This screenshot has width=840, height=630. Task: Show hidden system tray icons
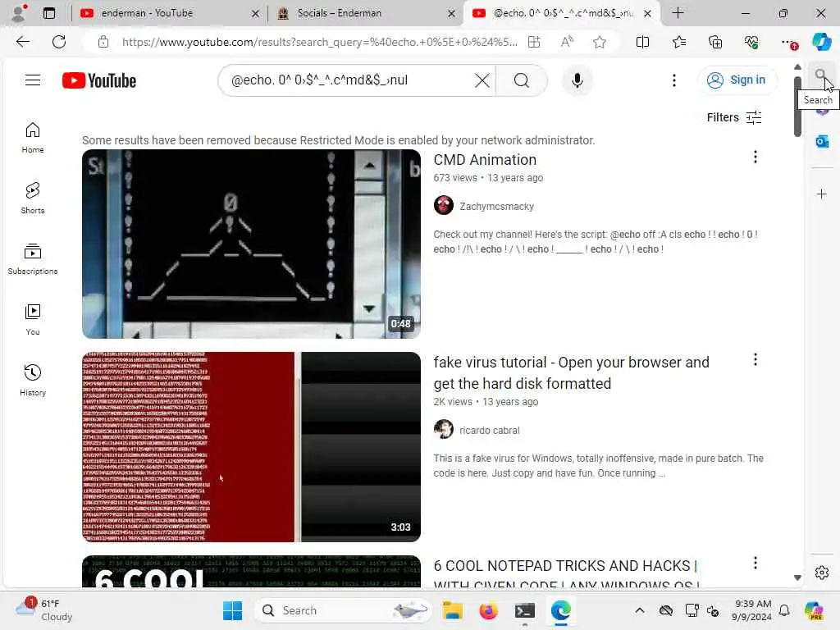pyautogui.click(x=640, y=610)
